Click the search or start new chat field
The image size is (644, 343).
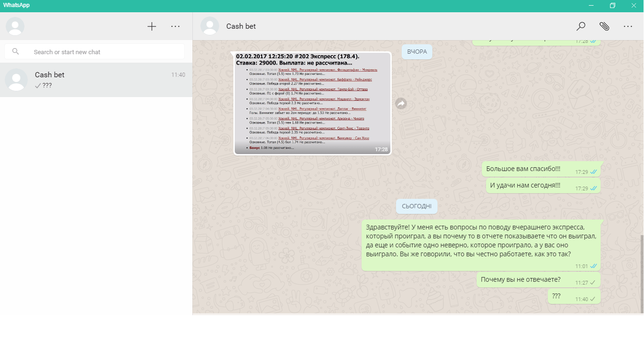coord(104,52)
